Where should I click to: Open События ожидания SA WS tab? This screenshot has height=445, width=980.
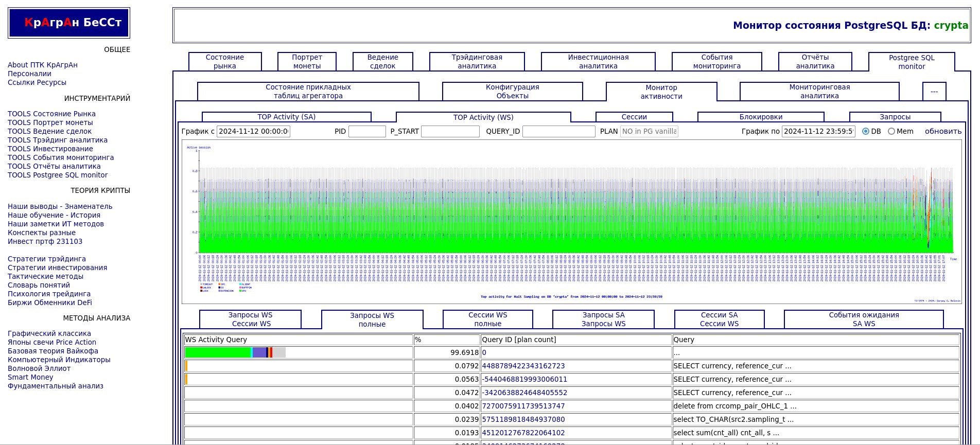[864, 319]
